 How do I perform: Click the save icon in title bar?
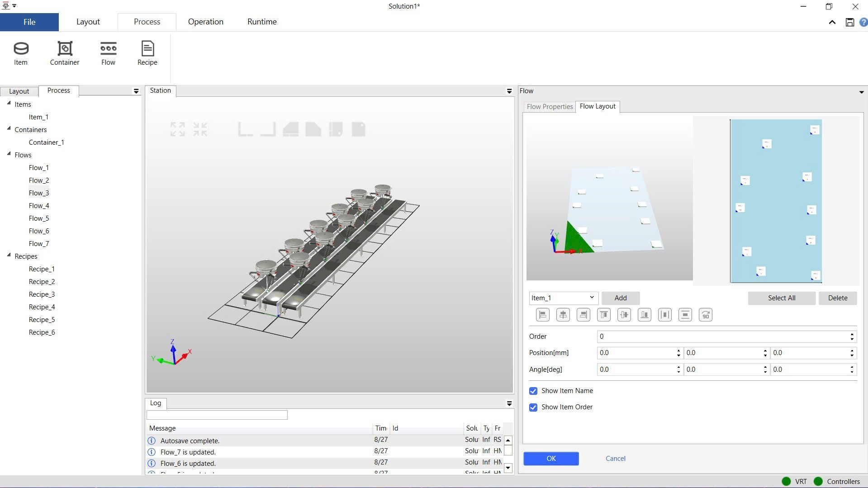849,22
